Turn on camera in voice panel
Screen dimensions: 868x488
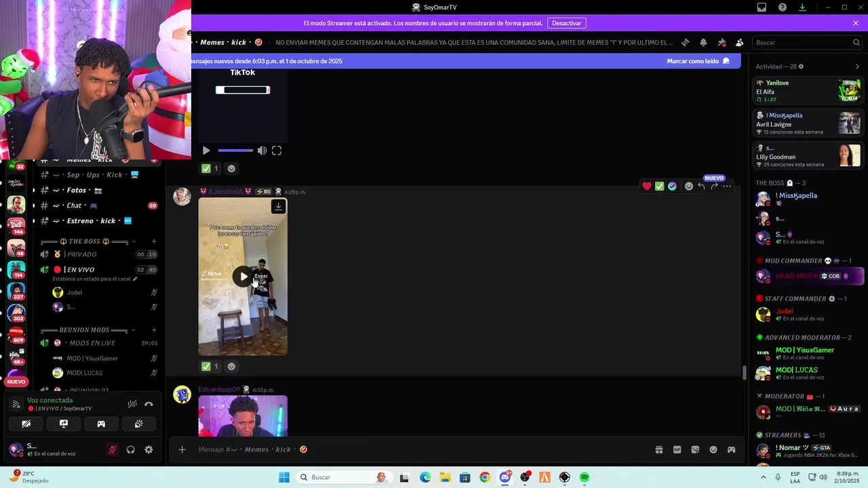click(x=26, y=424)
